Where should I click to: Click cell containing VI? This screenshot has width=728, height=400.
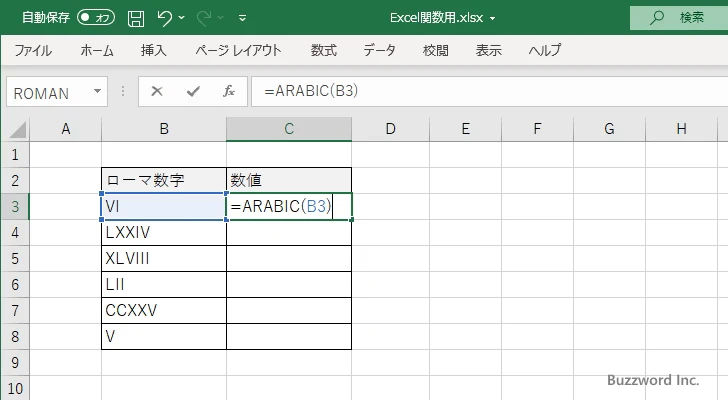pyautogui.click(x=164, y=206)
